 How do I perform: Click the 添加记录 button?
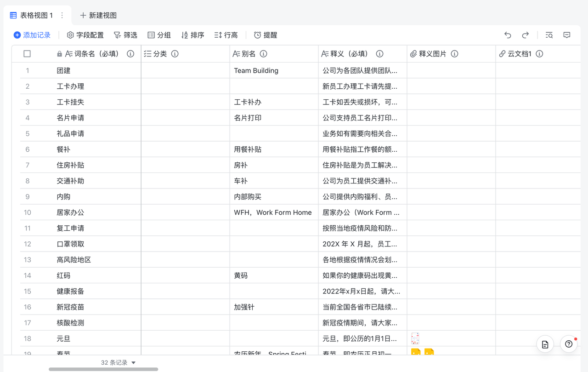tap(32, 35)
